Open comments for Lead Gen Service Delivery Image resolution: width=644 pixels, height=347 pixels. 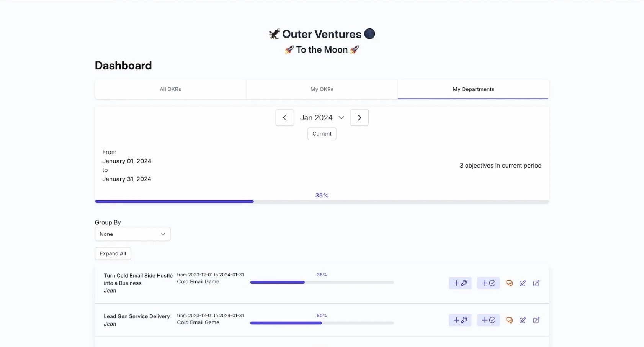pos(509,320)
